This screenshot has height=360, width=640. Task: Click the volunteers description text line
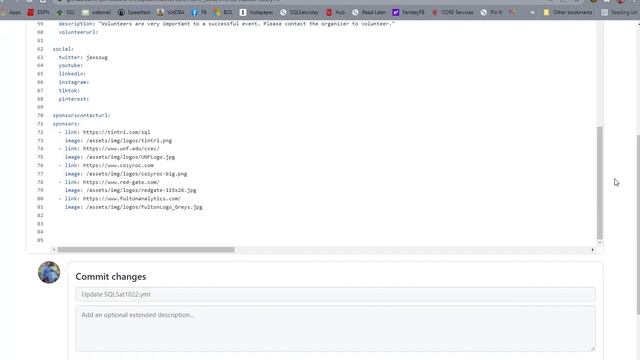click(227, 24)
